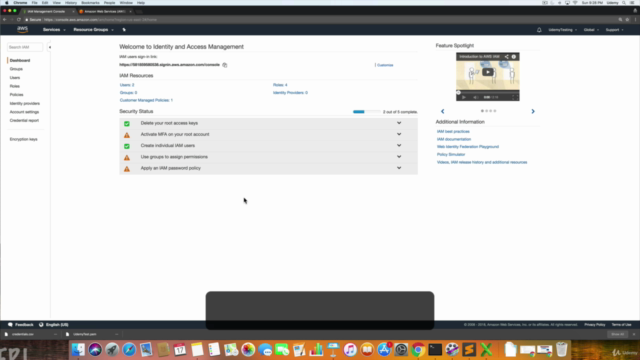Launch Siri from the dock
This screenshot has height=360, width=640.
click(95, 350)
